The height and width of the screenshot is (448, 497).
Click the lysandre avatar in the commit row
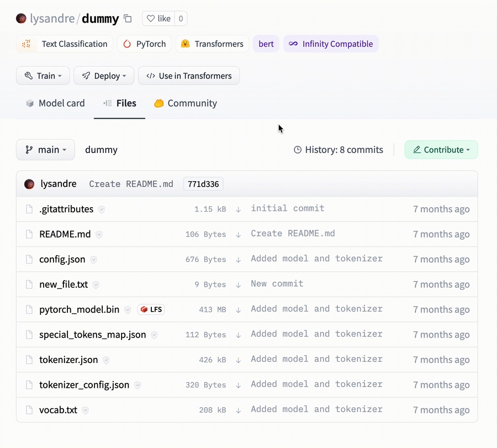click(x=29, y=184)
